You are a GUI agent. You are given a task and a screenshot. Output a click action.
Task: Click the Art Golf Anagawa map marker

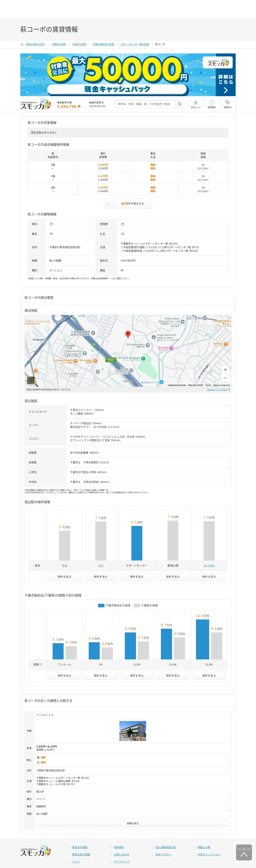pos(143,359)
